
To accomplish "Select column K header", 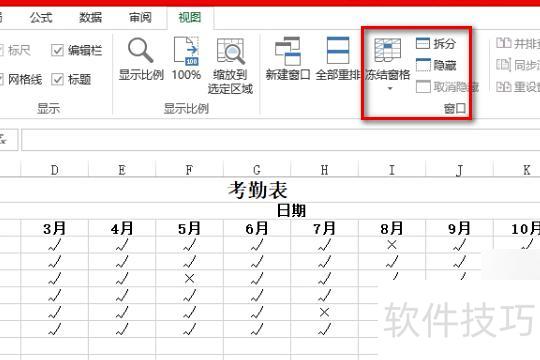I will pos(517,169).
